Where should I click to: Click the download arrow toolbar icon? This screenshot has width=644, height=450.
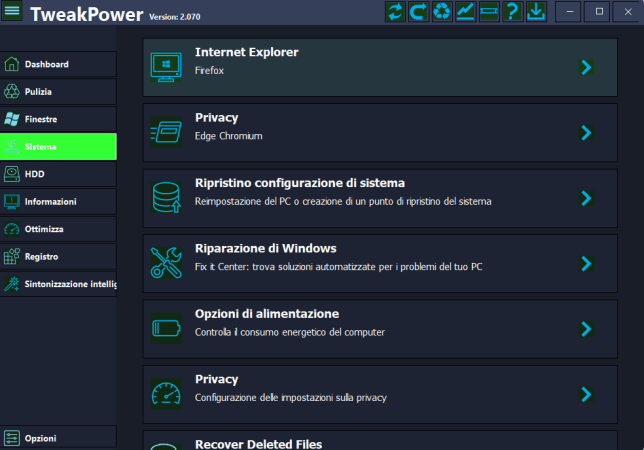[537, 12]
